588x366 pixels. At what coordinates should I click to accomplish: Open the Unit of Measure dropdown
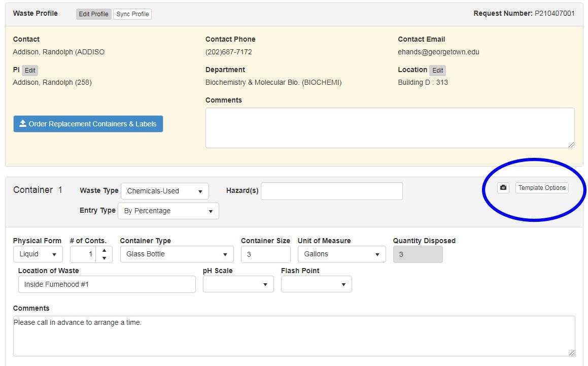click(x=341, y=254)
